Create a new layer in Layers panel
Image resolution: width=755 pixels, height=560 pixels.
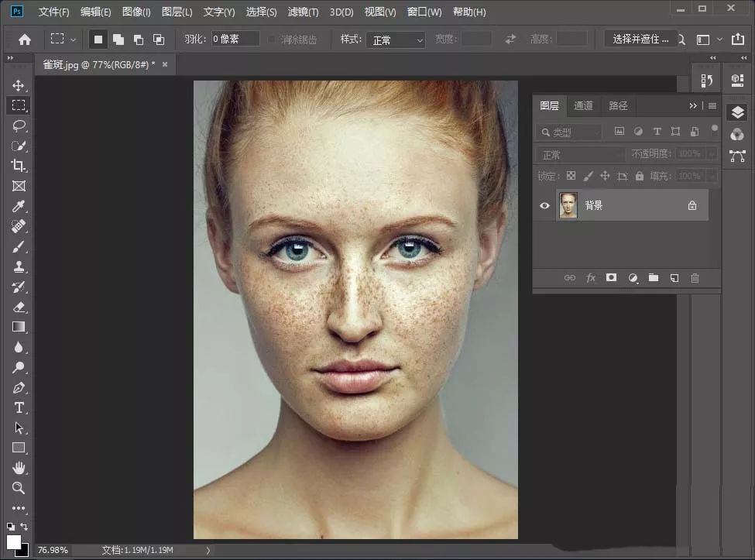[x=674, y=277]
